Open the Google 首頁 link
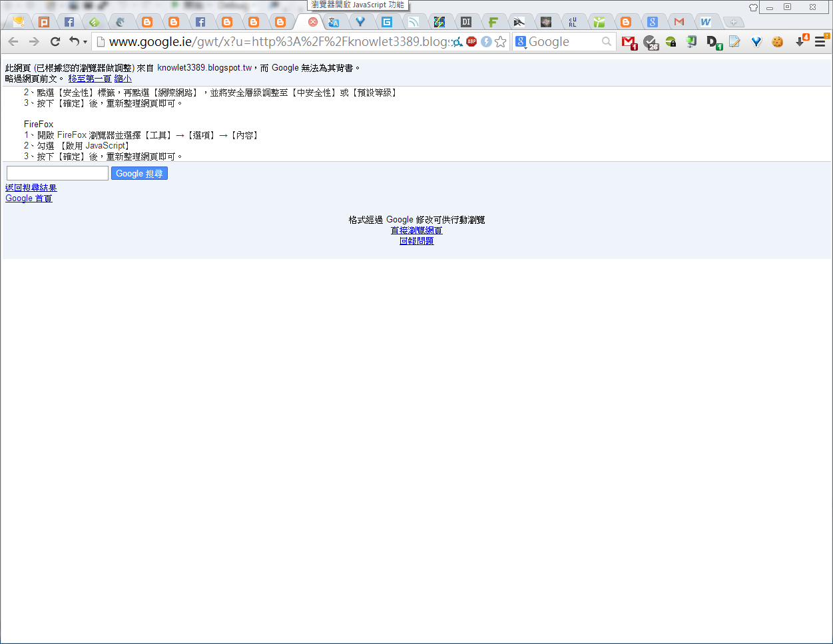Screen dimensions: 833x644 (x=29, y=198)
